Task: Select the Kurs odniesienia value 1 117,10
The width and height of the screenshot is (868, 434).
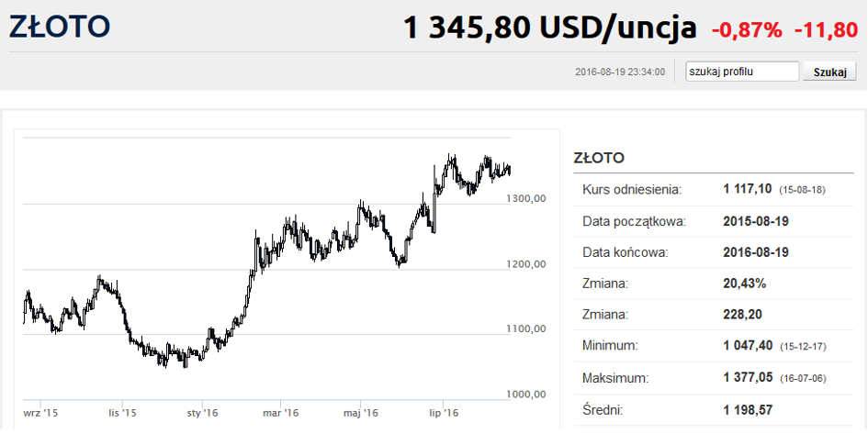Action: click(748, 189)
